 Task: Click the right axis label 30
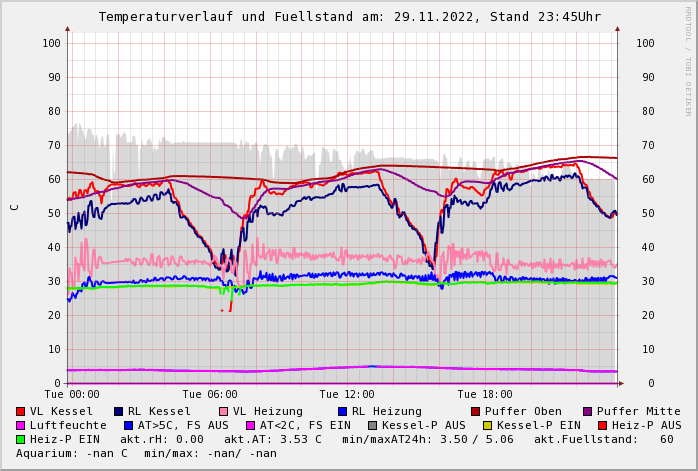pyautogui.click(x=648, y=281)
